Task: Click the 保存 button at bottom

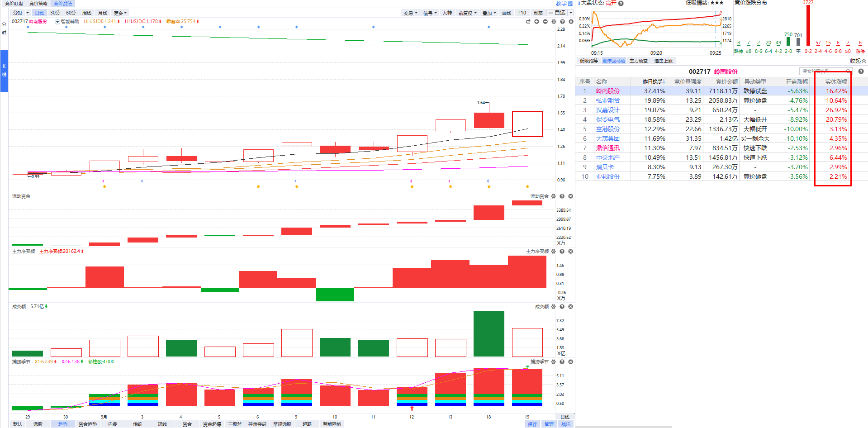Action: click(532, 424)
